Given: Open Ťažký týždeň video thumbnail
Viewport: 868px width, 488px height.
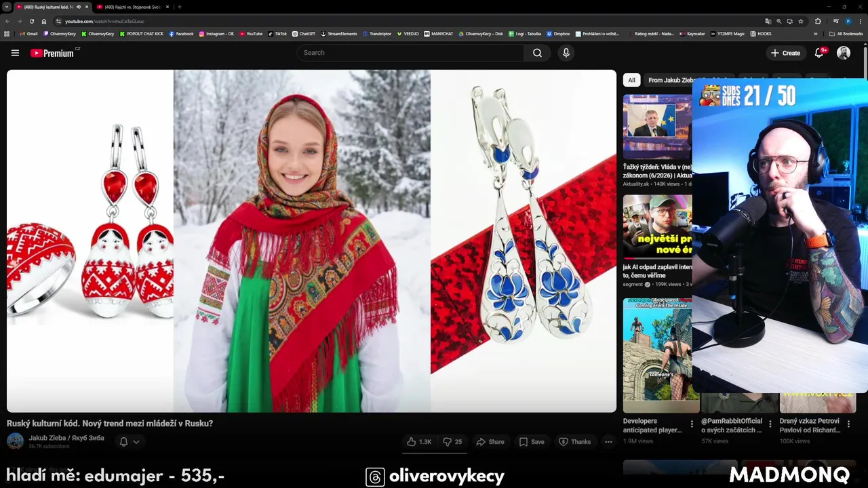Looking at the screenshot, I should [657, 127].
